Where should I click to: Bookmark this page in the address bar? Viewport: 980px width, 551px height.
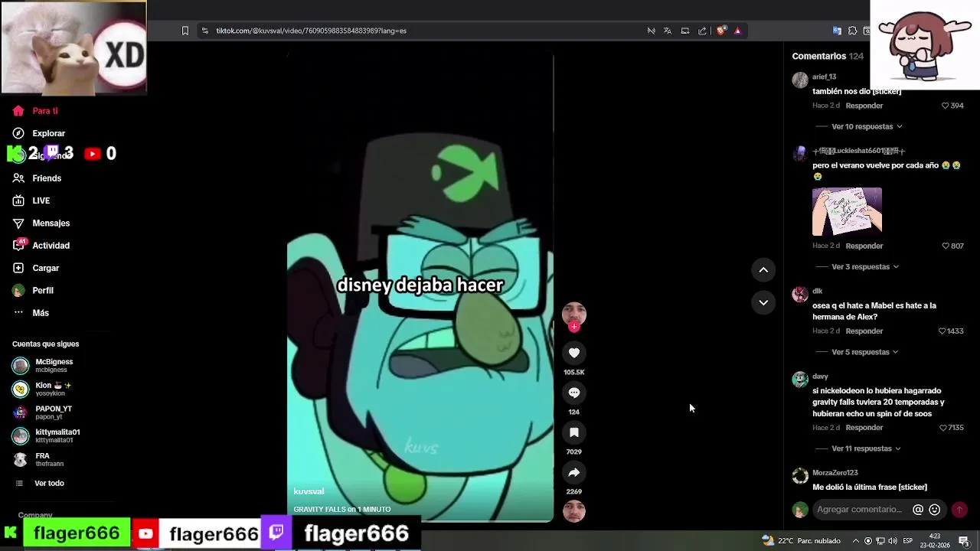pos(185,31)
